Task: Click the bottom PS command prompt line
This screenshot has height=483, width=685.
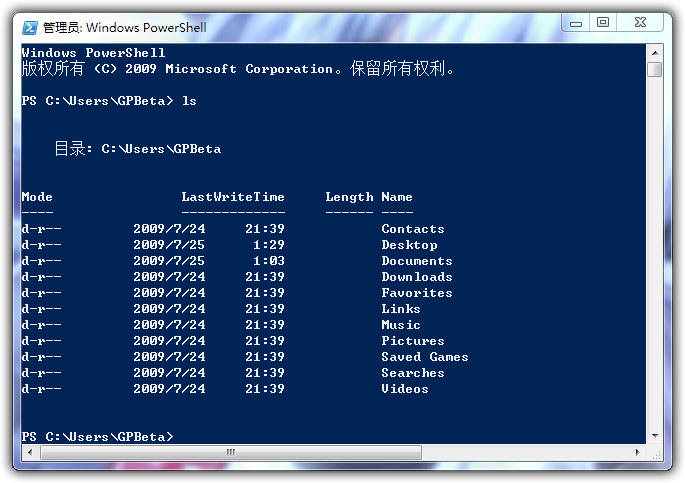Action: tap(97, 437)
